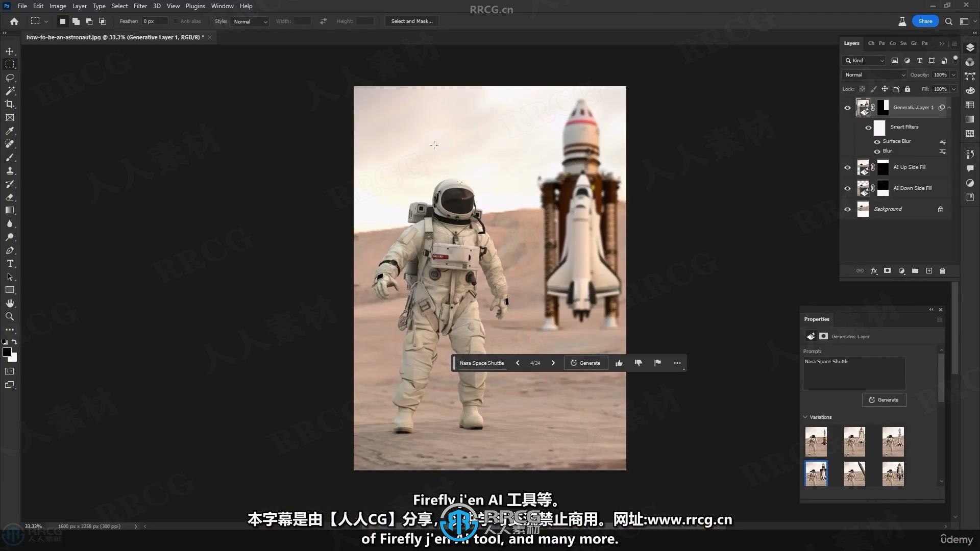The image size is (980, 551).
Task: Create new layer with plus icon
Action: 929,271
